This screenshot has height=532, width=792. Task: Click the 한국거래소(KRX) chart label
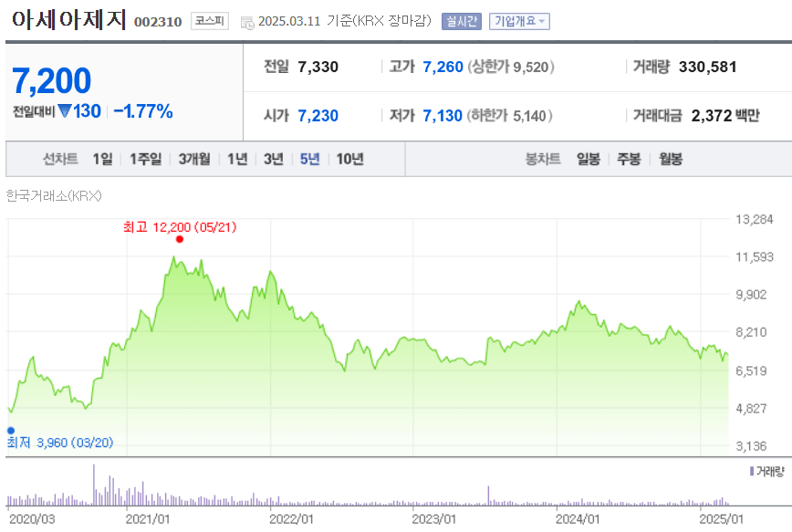tap(54, 196)
